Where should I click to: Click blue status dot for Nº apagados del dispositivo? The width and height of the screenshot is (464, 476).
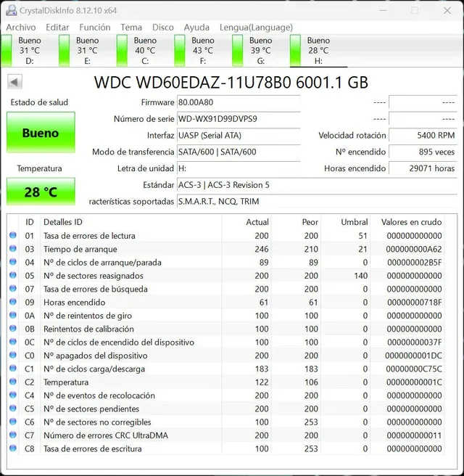pyautogui.click(x=13, y=355)
